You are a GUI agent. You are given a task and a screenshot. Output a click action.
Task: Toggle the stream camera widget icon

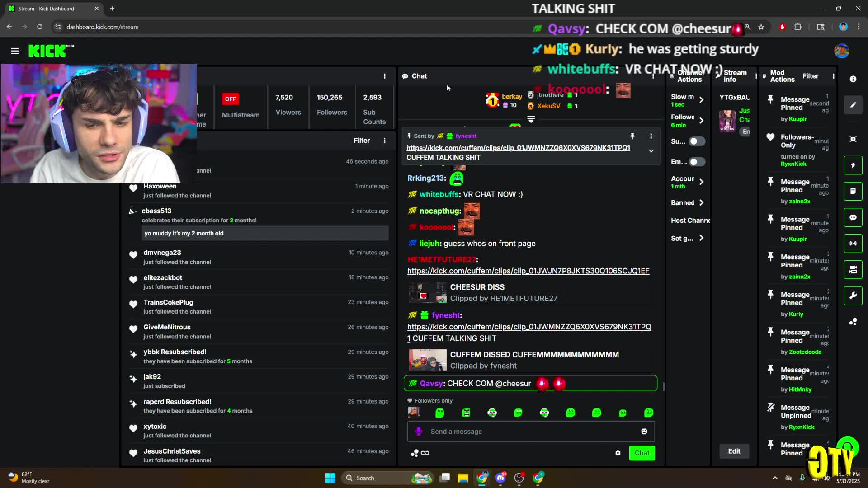point(853,270)
